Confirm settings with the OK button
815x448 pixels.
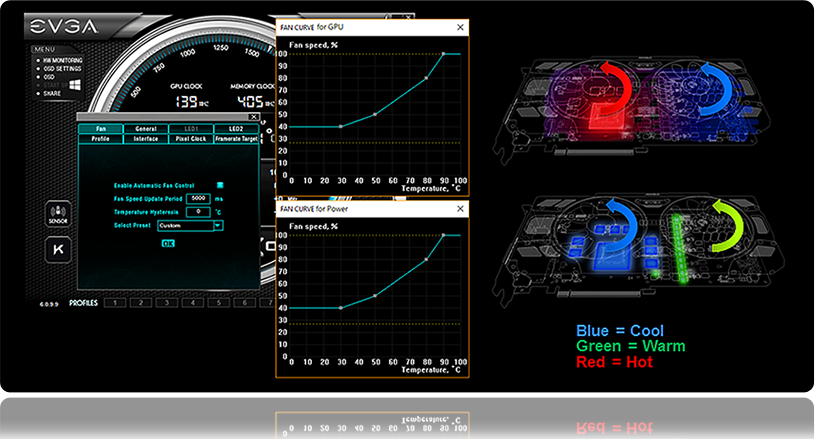[x=168, y=243]
